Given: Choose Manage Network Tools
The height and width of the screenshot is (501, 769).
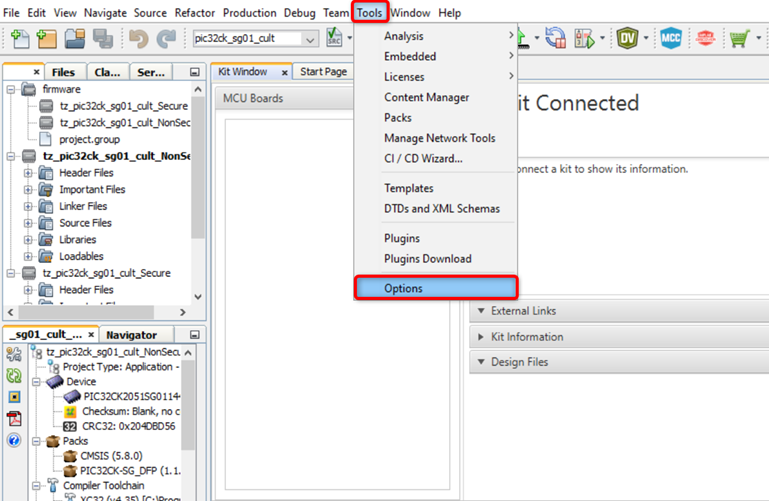Looking at the screenshot, I should 436,138.
